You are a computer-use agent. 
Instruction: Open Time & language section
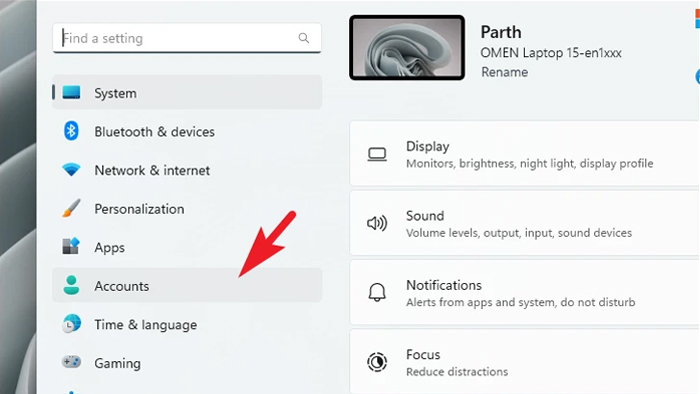coord(187,324)
